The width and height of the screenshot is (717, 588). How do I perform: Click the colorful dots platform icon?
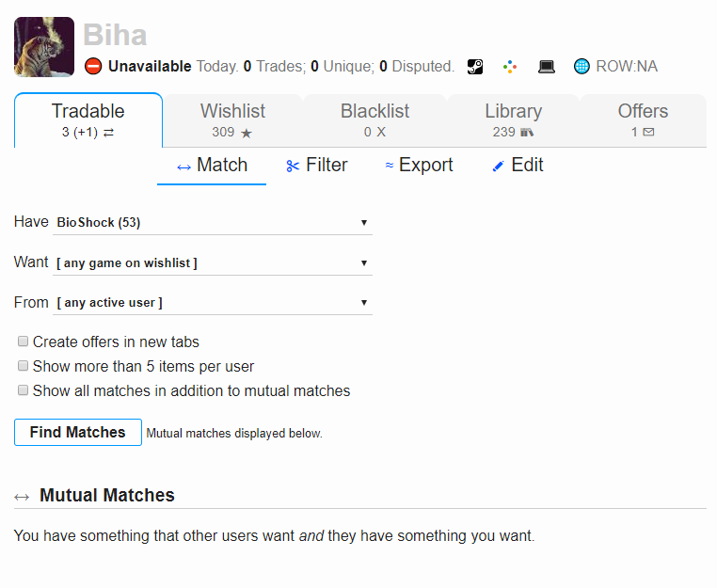click(510, 67)
